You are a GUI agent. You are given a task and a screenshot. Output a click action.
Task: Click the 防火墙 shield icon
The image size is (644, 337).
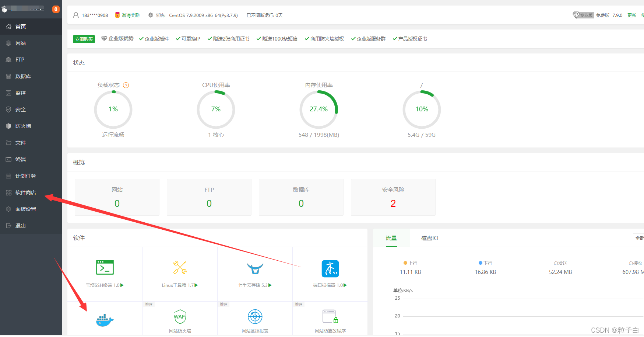[x=8, y=126]
